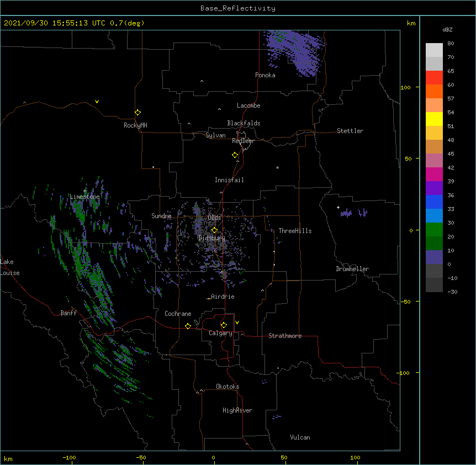Select the Stettler label
Image resolution: width=476 pixels, height=465 pixels.
click(x=350, y=131)
